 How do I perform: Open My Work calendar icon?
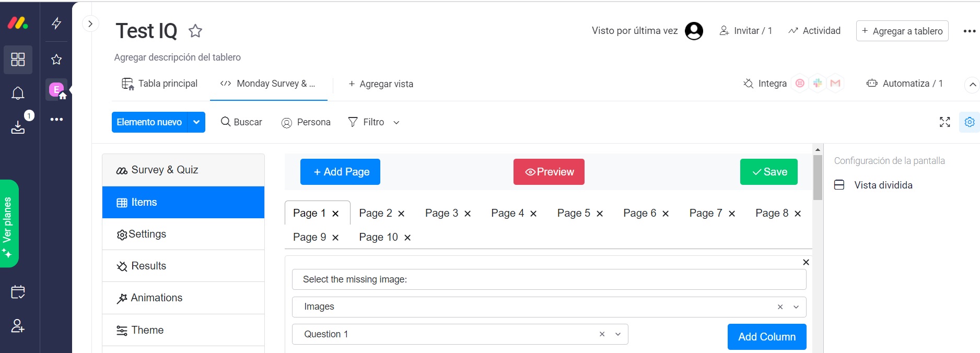(x=18, y=292)
